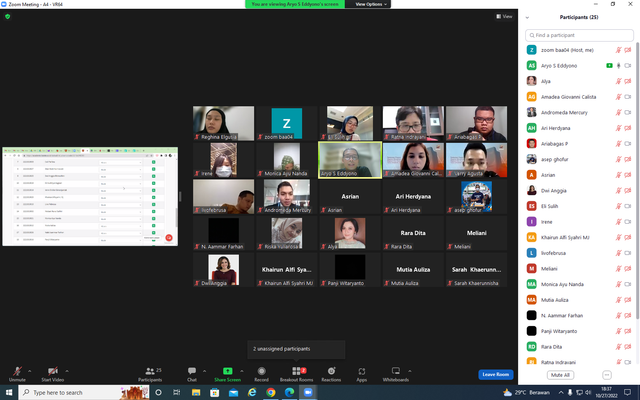Open the Chat icon
This screenshot has width=640, height=400.
pos(192,371)
